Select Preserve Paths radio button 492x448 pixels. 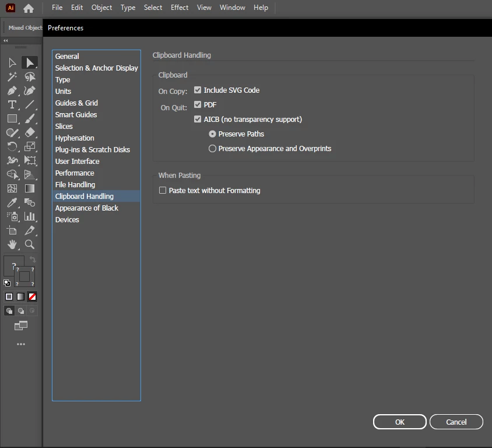(x=212, y=134)
